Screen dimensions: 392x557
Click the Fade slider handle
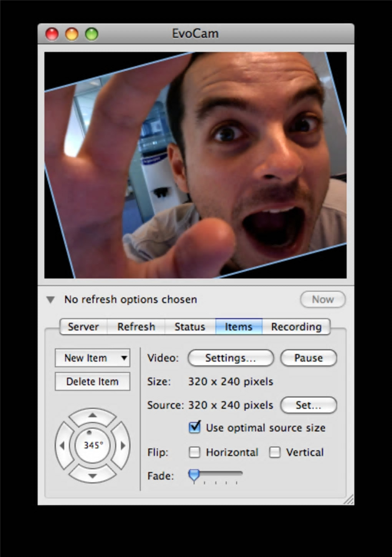point(194,476)
